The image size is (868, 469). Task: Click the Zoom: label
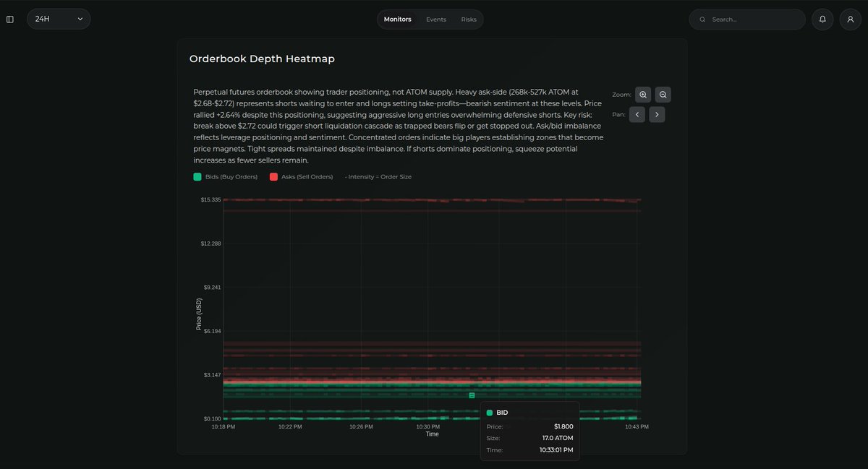pyautogui.click(x=621, y=95)
